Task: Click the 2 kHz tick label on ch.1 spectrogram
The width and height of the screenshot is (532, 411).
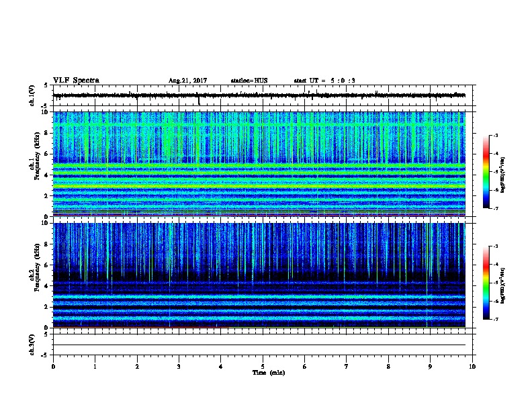Action: tap(47, 195)
